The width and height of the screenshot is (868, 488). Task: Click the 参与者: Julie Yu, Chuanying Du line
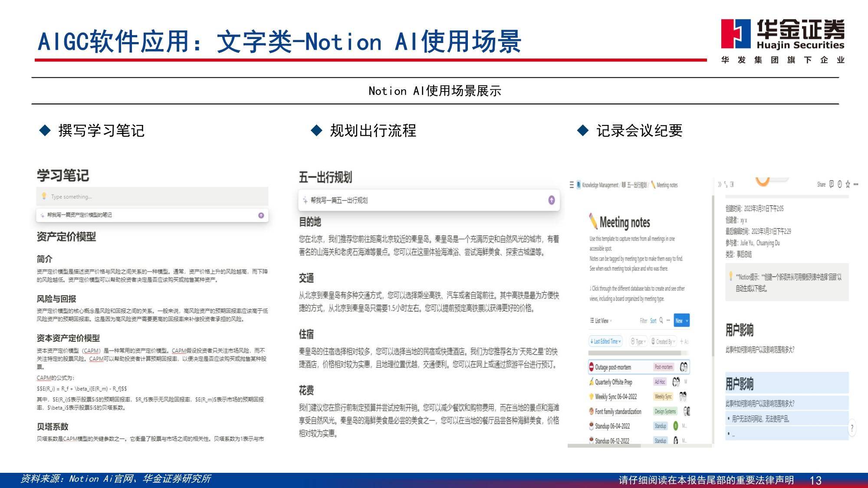pyautogui.click(x=753, y=243)
